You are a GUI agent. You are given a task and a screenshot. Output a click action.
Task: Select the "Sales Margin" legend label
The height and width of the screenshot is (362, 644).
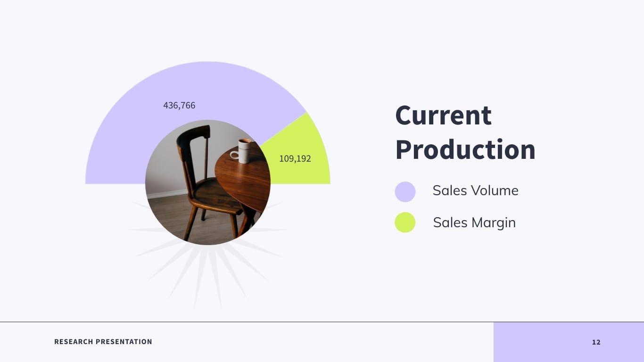[x=474, y=222]
